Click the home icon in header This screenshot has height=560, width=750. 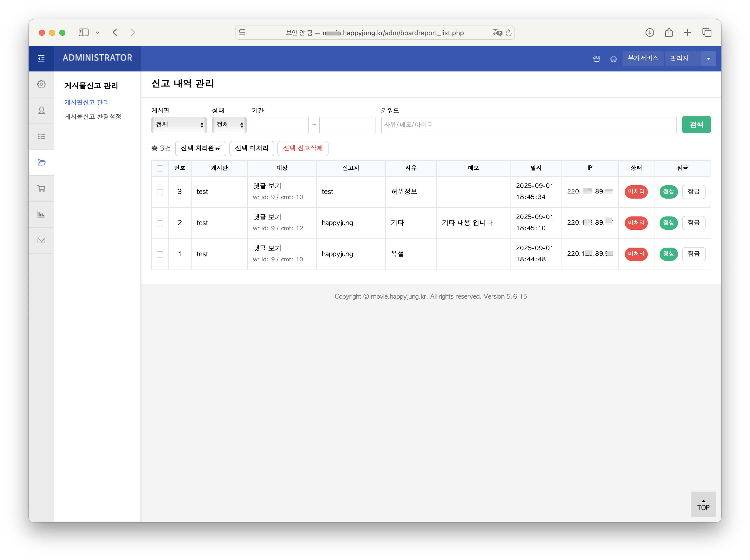[x=613, y=59]
